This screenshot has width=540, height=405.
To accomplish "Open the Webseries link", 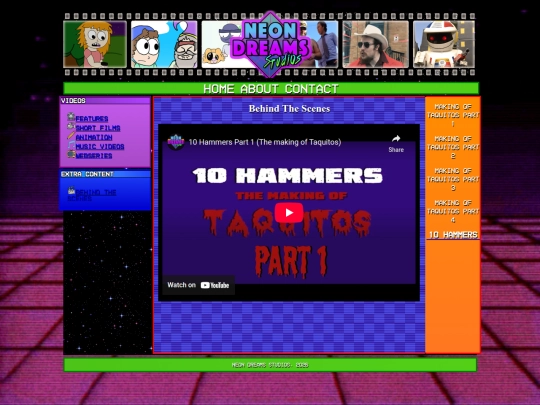I will tap(94, 156).
